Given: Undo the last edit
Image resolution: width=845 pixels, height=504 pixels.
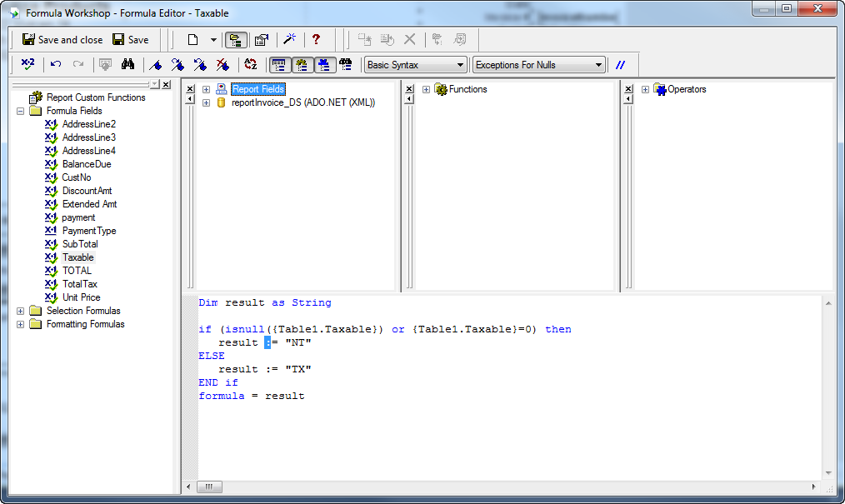Looking at the screenshot, I should coord(56,65).
